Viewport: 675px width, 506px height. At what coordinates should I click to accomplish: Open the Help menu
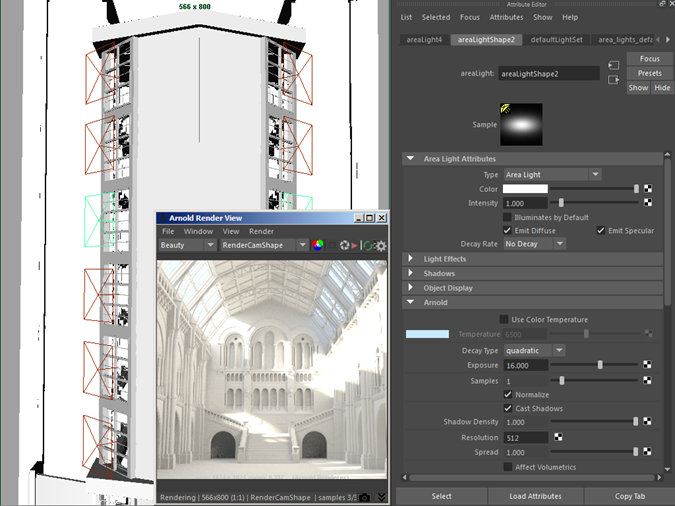tap(570, 17)
